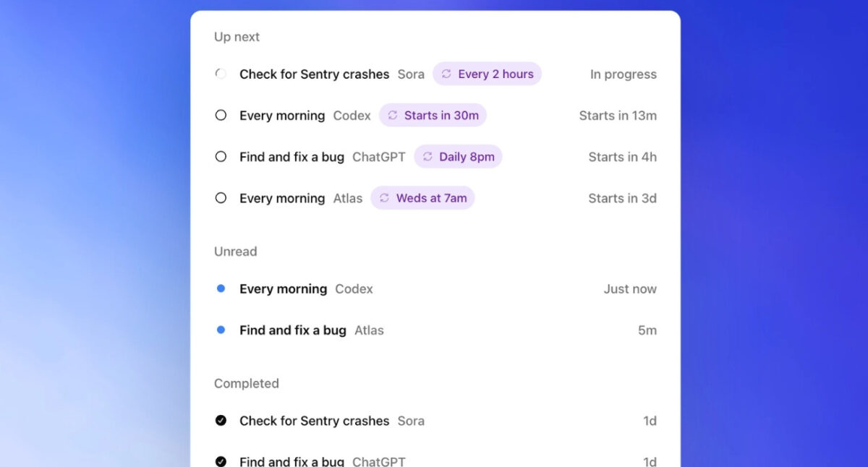Select the Up next section header
868x467 pixels.
[237, 36]
